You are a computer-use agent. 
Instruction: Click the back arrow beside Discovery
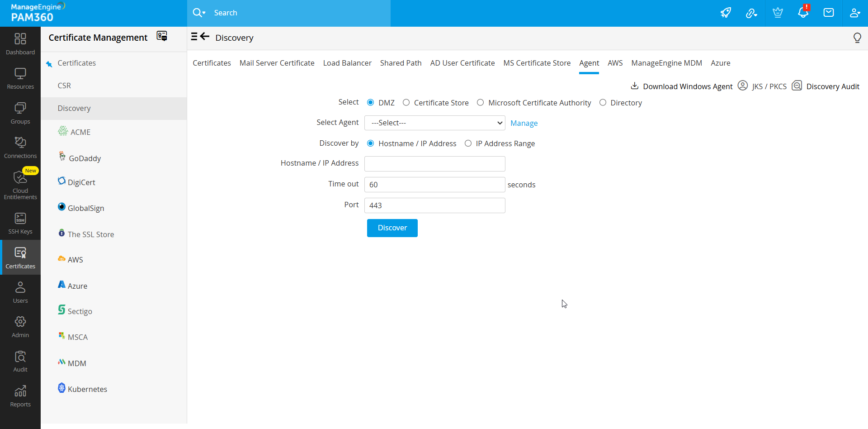tap(205, 36)
